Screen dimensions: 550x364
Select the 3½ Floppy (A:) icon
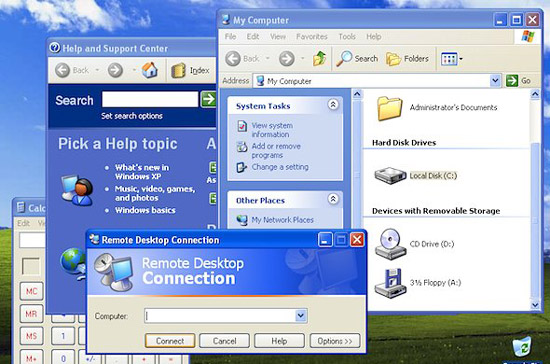[390, 283]
